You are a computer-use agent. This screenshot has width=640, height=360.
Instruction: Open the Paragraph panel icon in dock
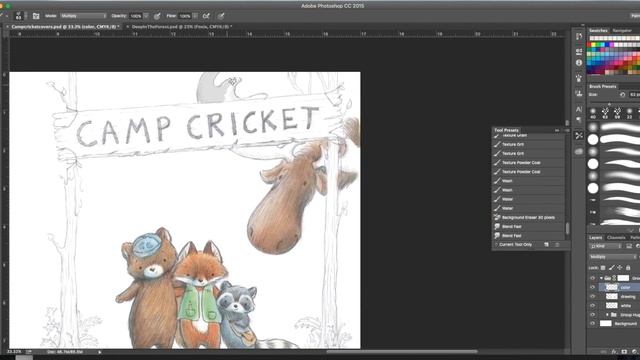(x=579, y=120)
